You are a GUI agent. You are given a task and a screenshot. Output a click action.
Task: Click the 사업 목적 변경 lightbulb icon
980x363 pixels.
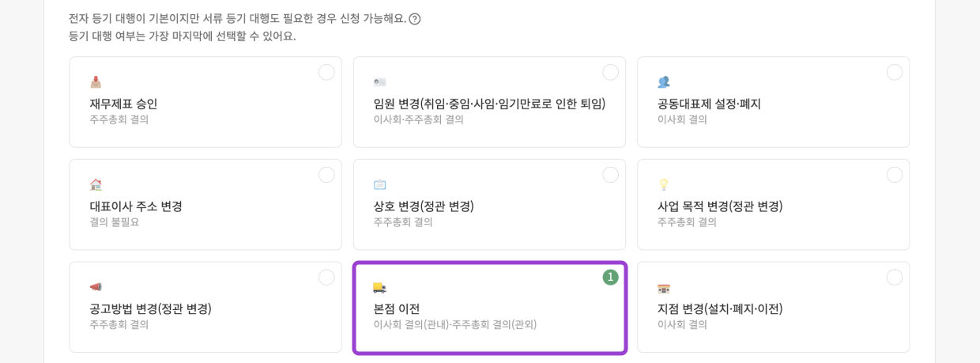pyautogui.click(x=664, y=184)
